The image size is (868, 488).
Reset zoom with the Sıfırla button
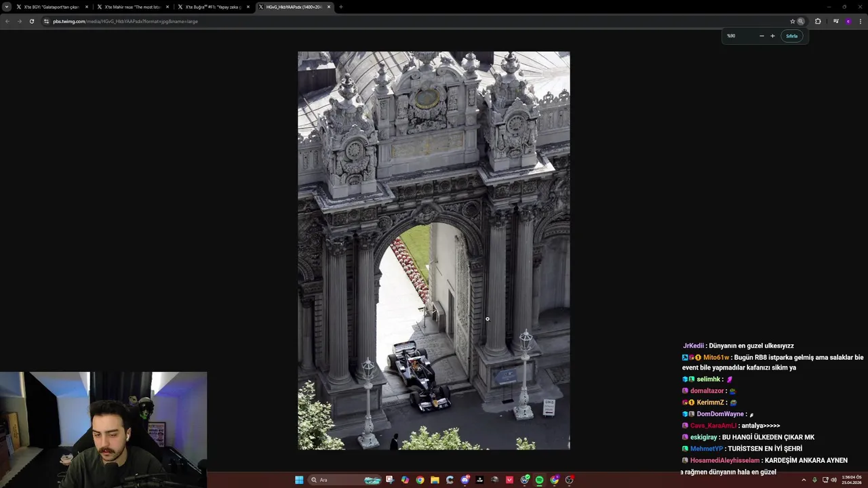(792, 36)
